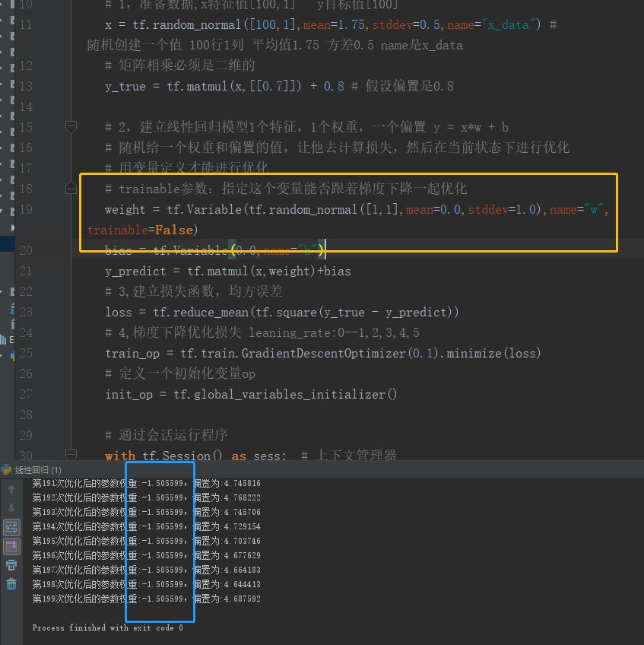Clear console output with trash icon

point(11,583)
